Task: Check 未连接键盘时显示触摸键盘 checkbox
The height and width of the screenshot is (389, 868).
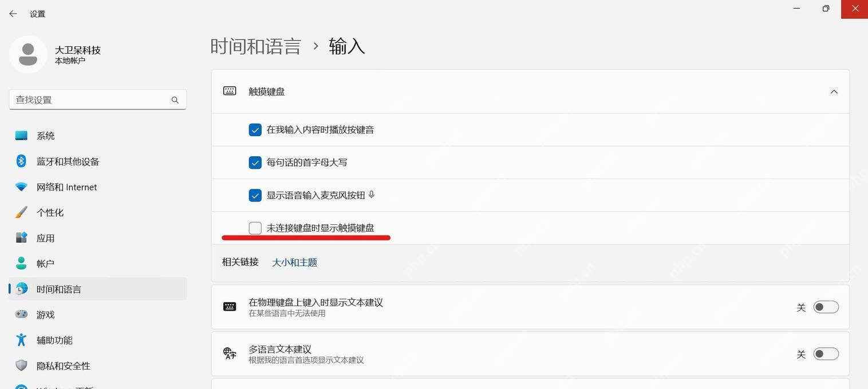Action: point(255,228)
